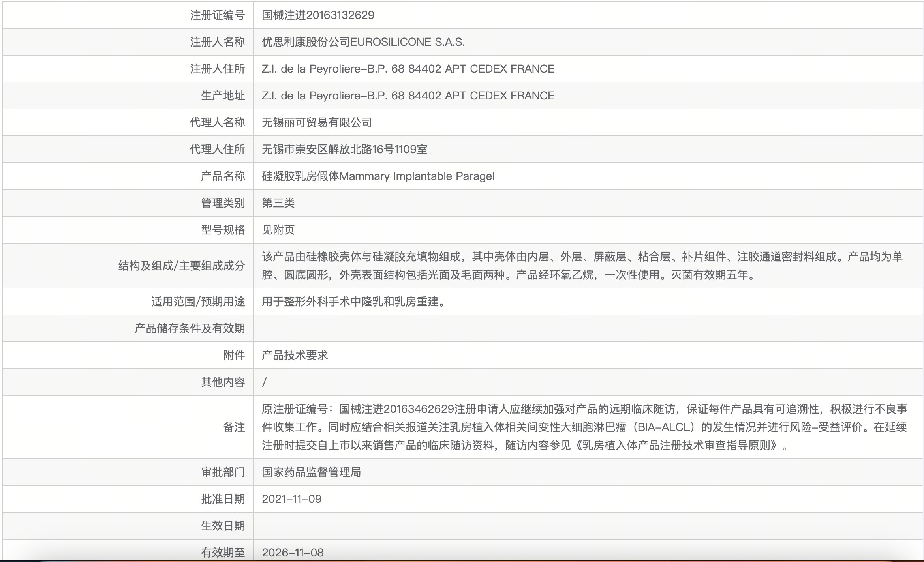
Task: Select registrant name 优思利康股份公司EUROSILICONE S.A.S.
Action: [363, 42]
